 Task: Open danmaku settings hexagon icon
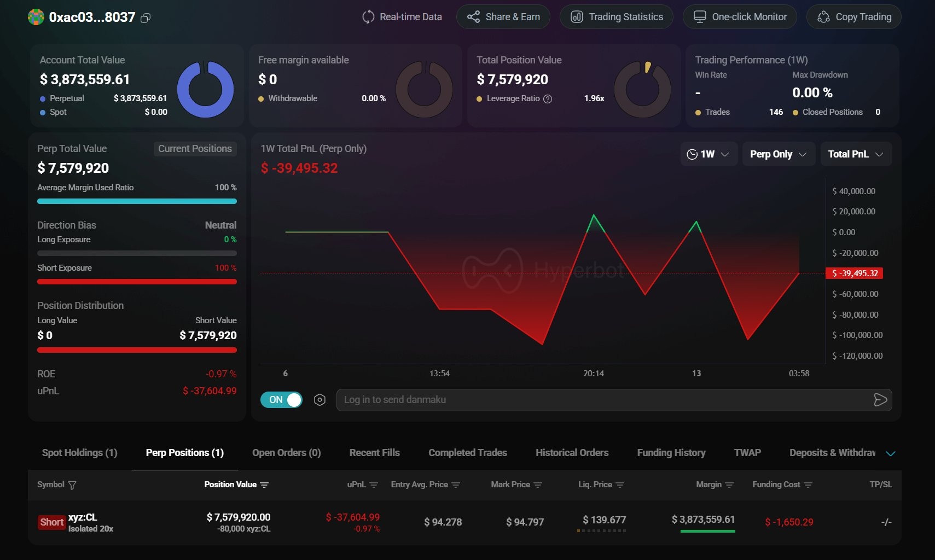pos(320,400)
